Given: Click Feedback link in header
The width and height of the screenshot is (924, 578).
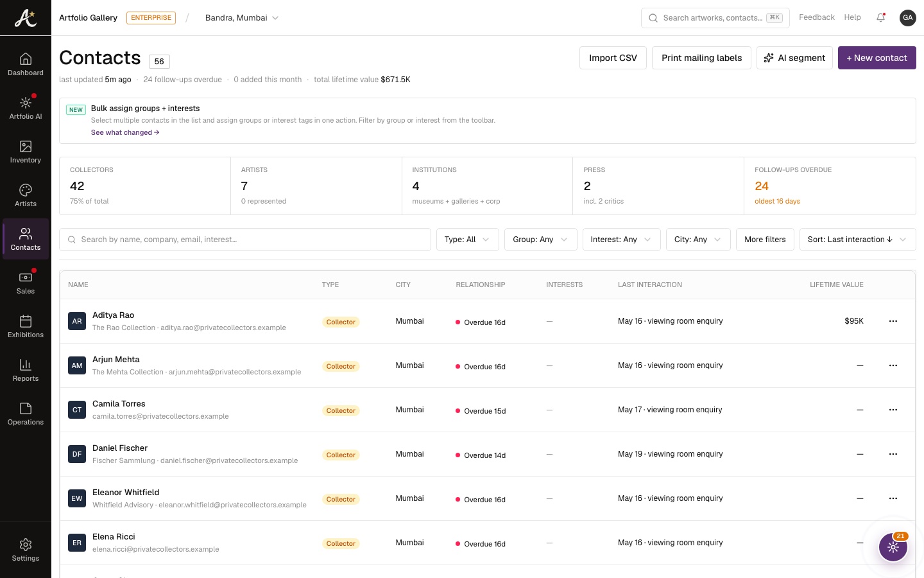Looking at the screenshot, I should coord(816,17).
